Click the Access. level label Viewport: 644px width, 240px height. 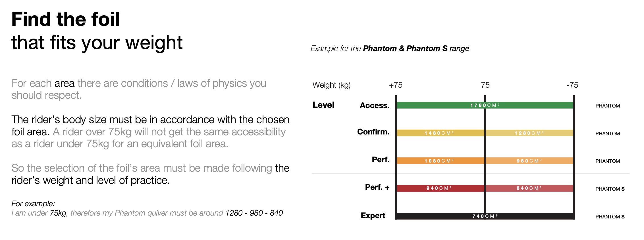(x=374, y=106)
